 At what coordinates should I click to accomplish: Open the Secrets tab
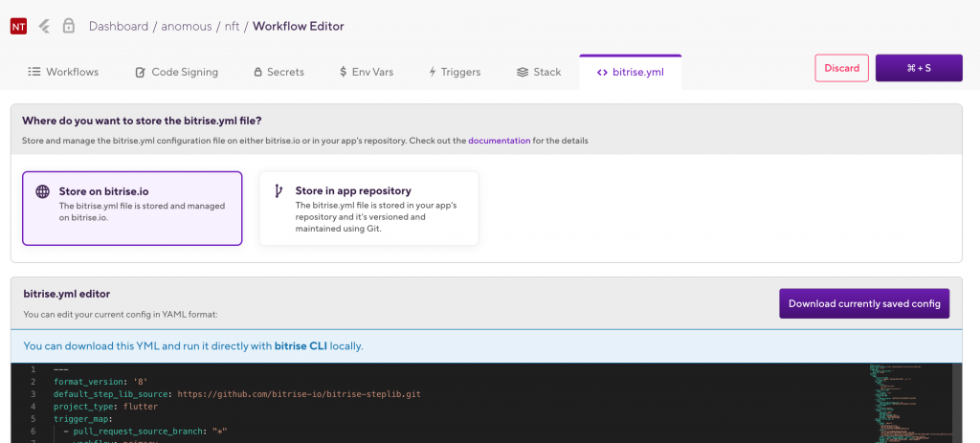pos(278,72)
